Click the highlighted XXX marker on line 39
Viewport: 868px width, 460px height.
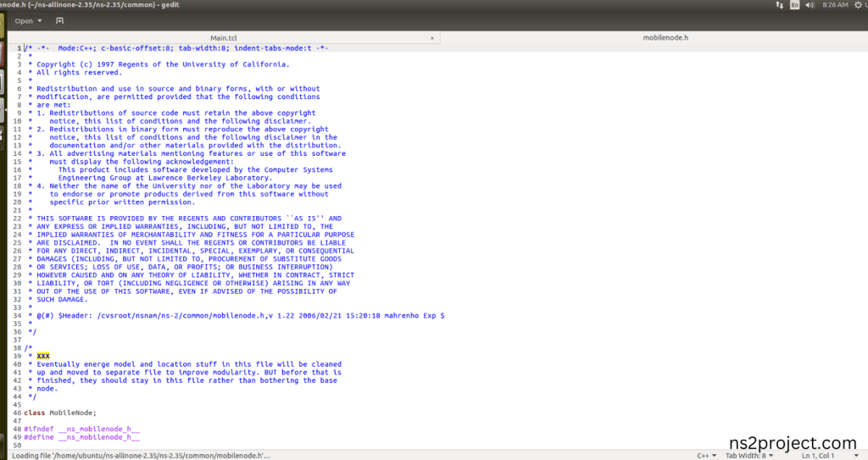43,356
